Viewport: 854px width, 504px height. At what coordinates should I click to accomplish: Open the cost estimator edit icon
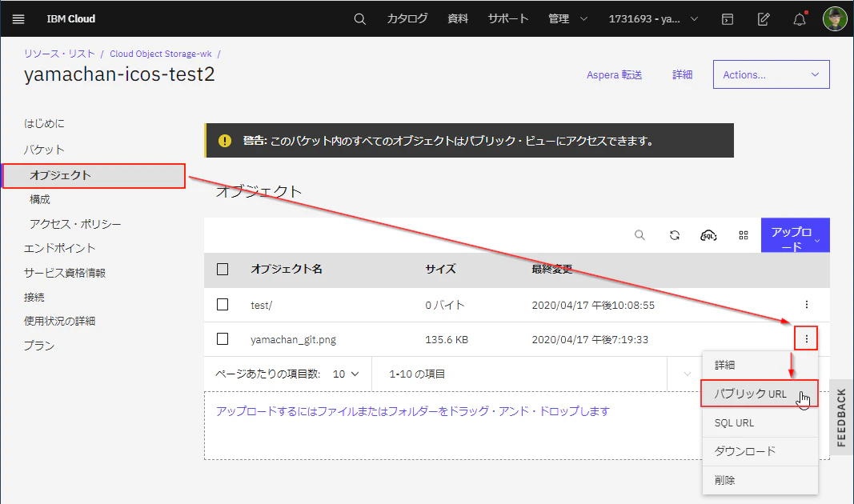point(764,19)
